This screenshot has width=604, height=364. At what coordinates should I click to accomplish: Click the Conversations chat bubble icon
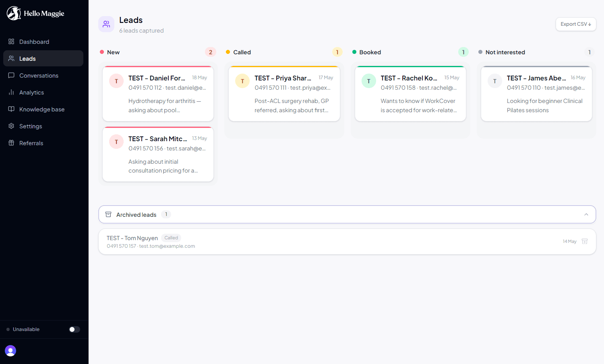11,75
